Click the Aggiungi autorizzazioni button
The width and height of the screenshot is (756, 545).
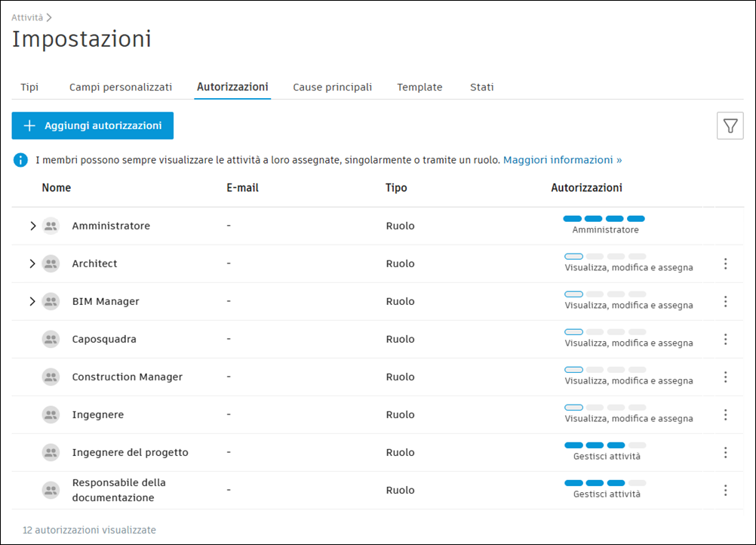(92, 125)
